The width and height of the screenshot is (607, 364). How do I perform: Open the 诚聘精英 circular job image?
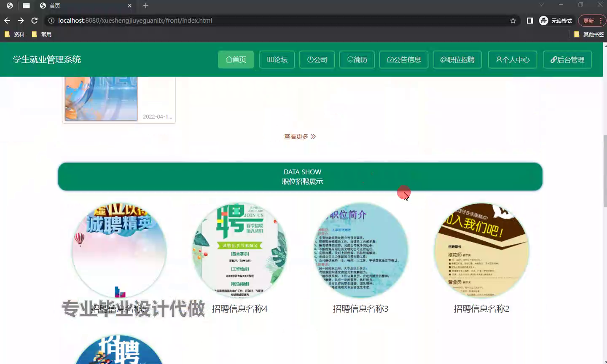119,250
